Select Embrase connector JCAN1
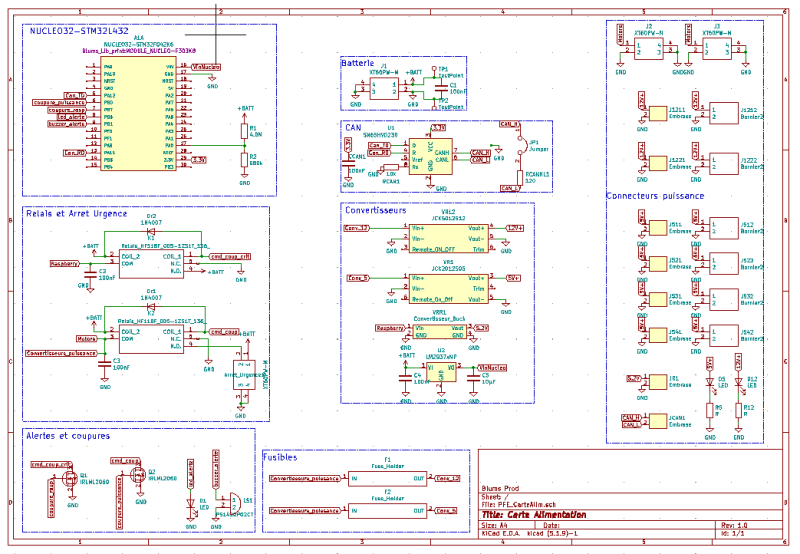Image resolution: width=800 pixels, height=554 pixels. (658, 421)
